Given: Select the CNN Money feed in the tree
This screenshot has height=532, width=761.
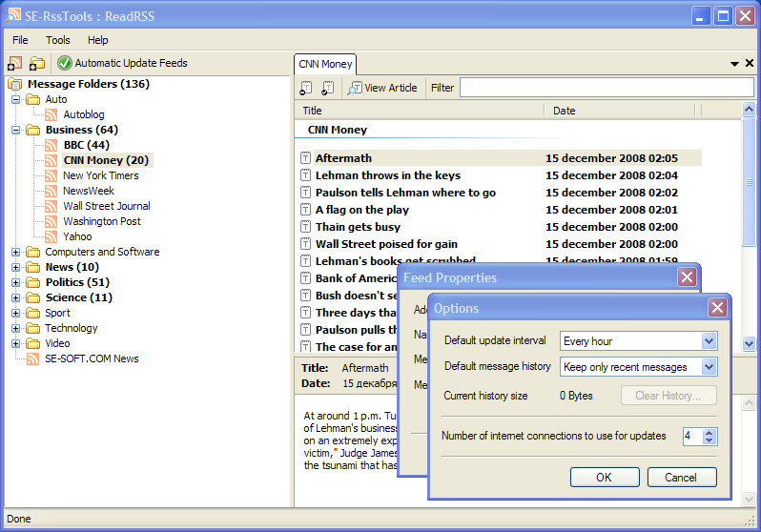Looking at the screenshot, I should pos(106,160).
